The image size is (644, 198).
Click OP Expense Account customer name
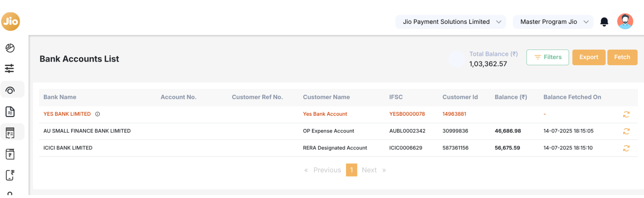tap(328, 131)
